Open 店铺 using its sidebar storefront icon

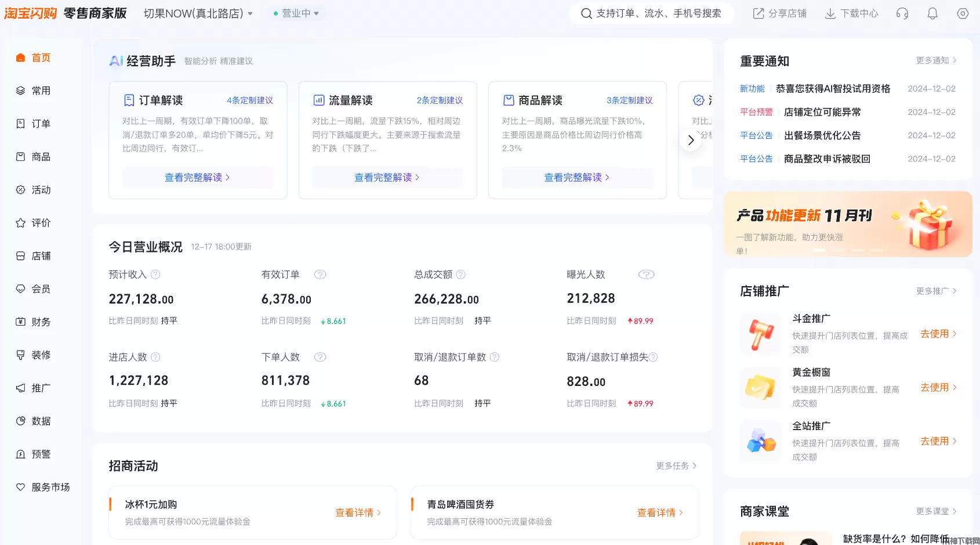(x=20, y=256)
